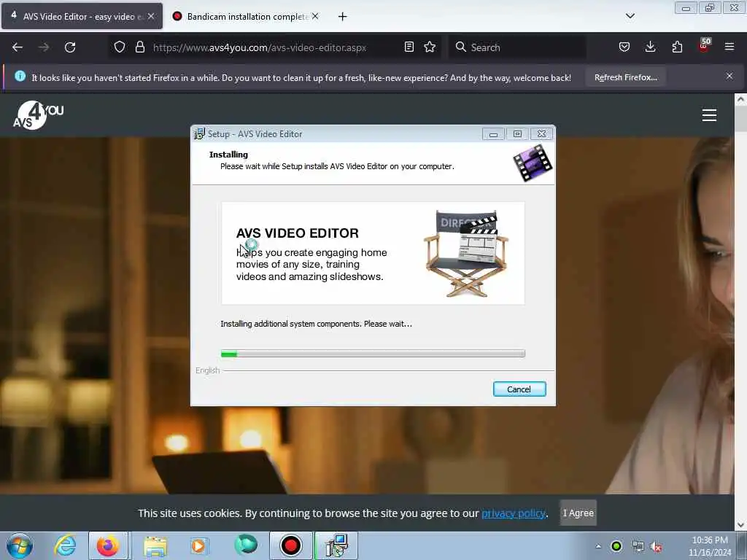Switch to AVS Video Editor tab

pos(82,16)
